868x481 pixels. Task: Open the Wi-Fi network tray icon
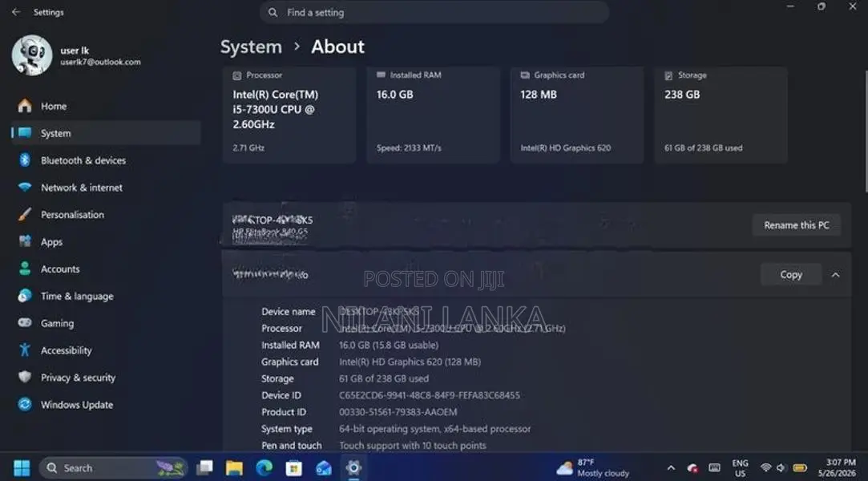tap(765, 467)
